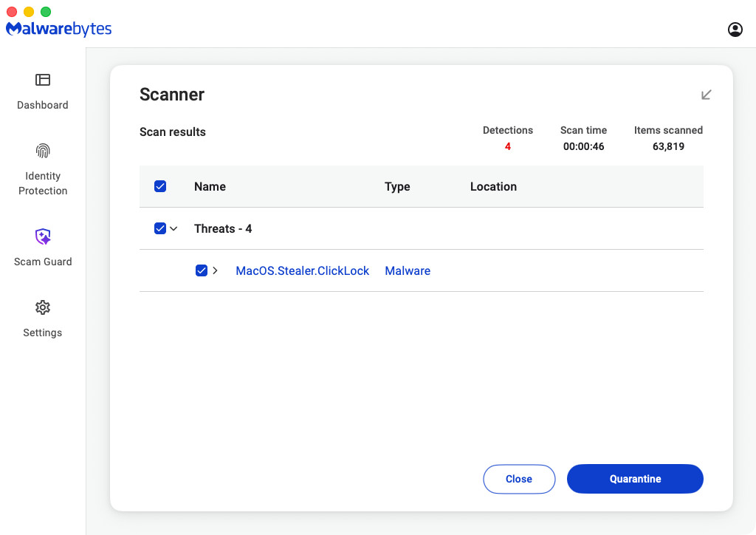Open Settings gear icon

tap(42, 307)
